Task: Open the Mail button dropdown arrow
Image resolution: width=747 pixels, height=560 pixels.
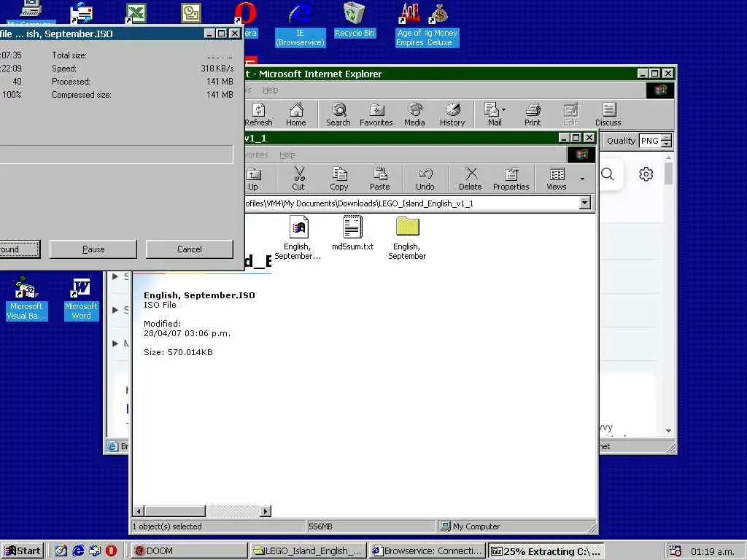Action: tap(504, 109)
